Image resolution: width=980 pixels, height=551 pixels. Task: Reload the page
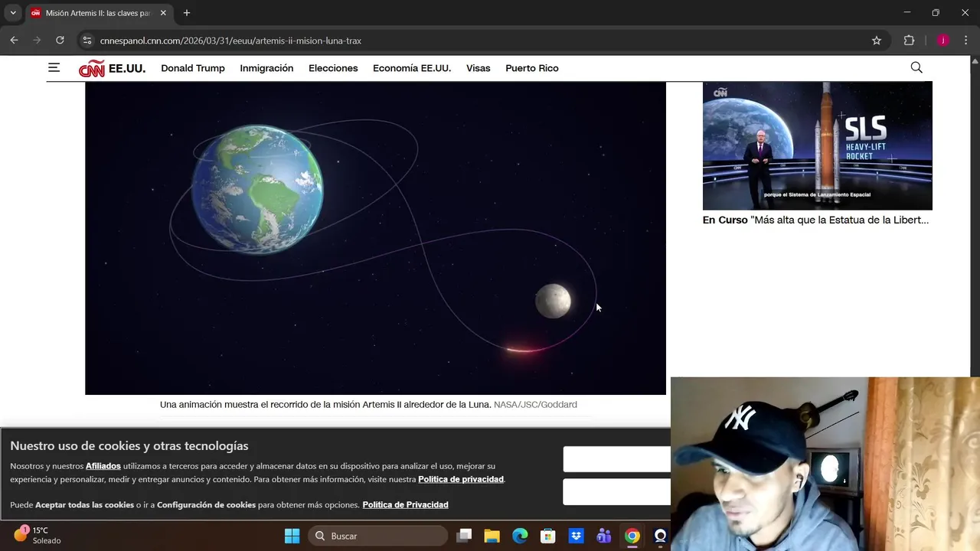tap(60, 41)
